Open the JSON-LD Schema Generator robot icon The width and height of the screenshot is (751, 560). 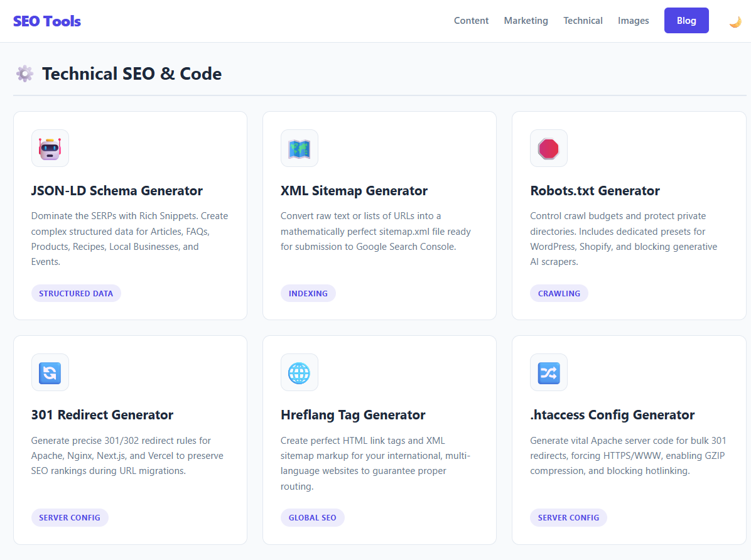tap(50, 148)
